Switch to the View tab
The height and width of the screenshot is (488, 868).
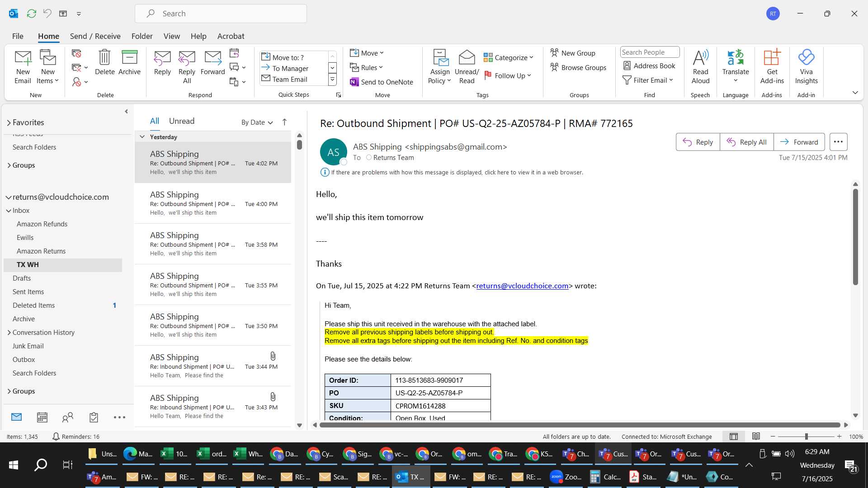click(x=171, y=36)
